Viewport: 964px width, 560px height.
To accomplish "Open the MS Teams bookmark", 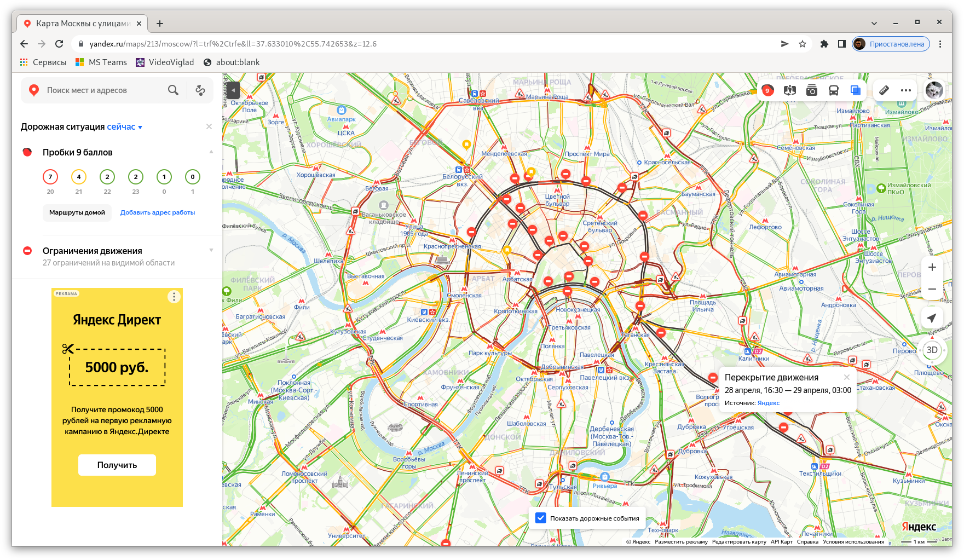I will click(101, 62).
